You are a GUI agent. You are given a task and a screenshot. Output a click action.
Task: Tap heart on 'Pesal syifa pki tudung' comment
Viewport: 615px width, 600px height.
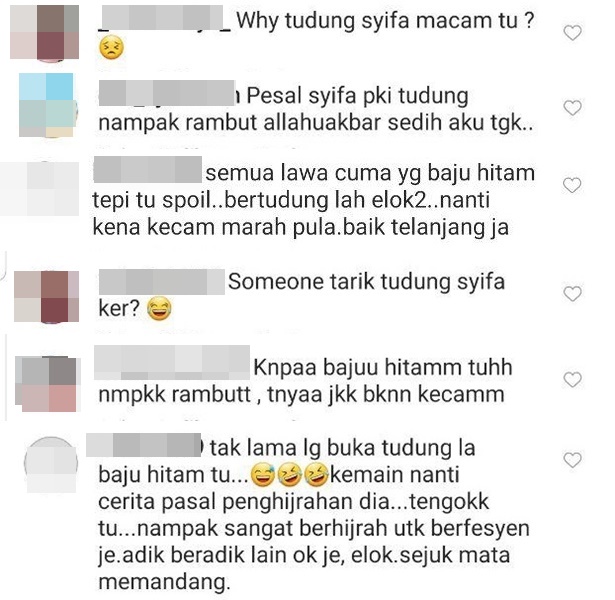pos(572,108)
